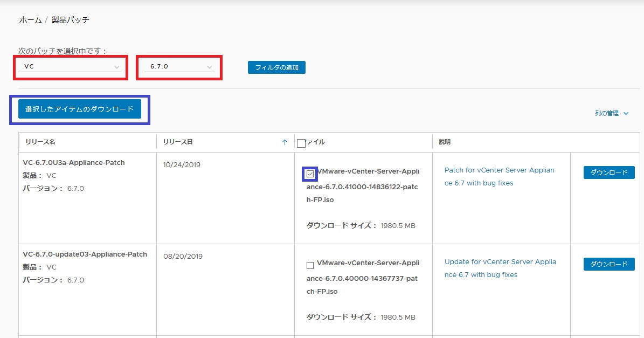This screenshot has width=644, height=338.
Task: Select VC-6.7.0U3a-Appliance-Patch release name
Action: [x=74, y=163]
